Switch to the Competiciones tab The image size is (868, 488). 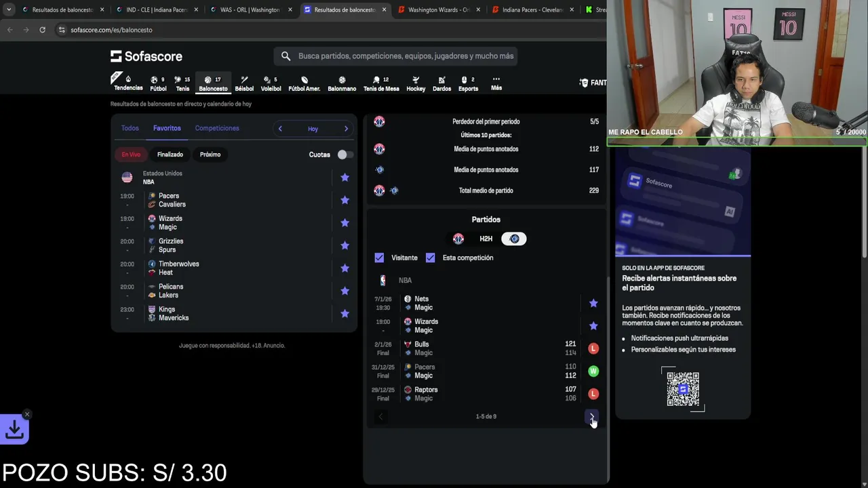pyautogui.click(x=217, y=128)
